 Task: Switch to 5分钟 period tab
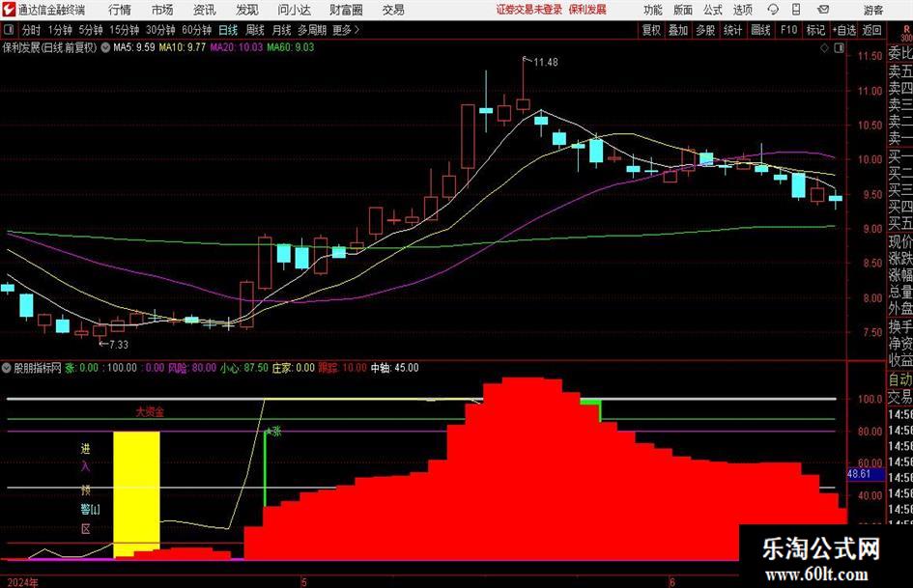[90, 30]
